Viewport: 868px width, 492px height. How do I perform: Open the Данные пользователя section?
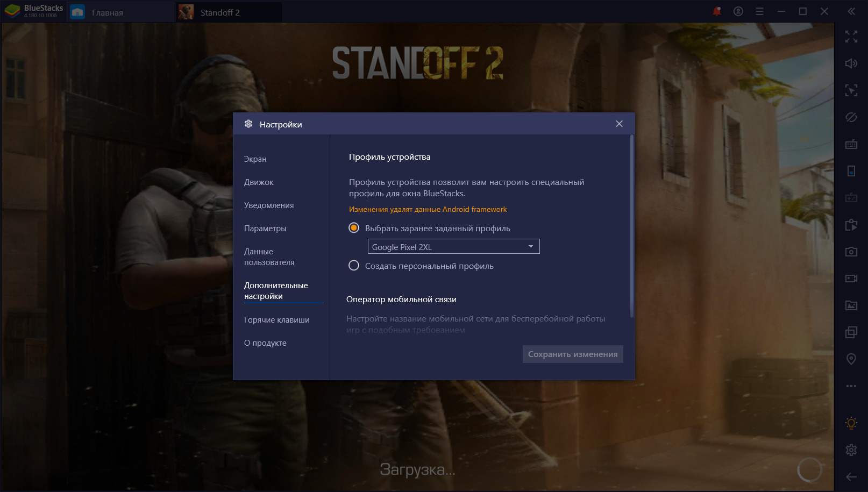point(269,257)
